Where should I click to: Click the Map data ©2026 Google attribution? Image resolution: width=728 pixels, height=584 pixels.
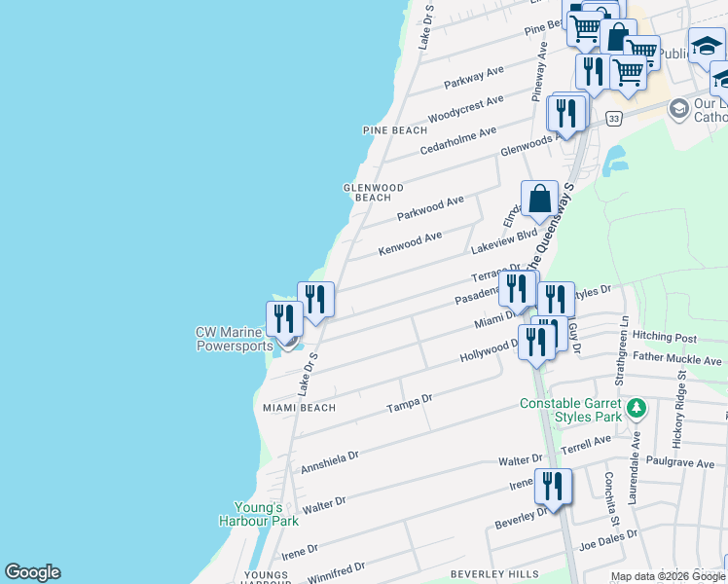coord(669,577)
